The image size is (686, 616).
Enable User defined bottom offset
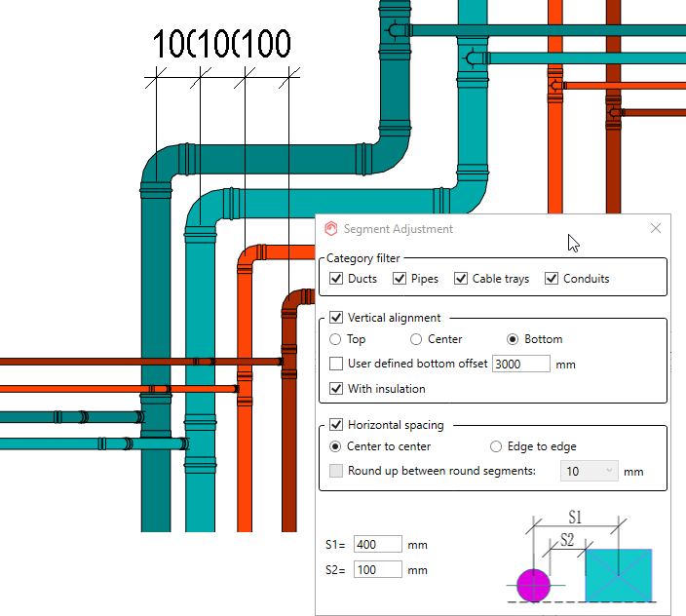click(x=336, y=364)
